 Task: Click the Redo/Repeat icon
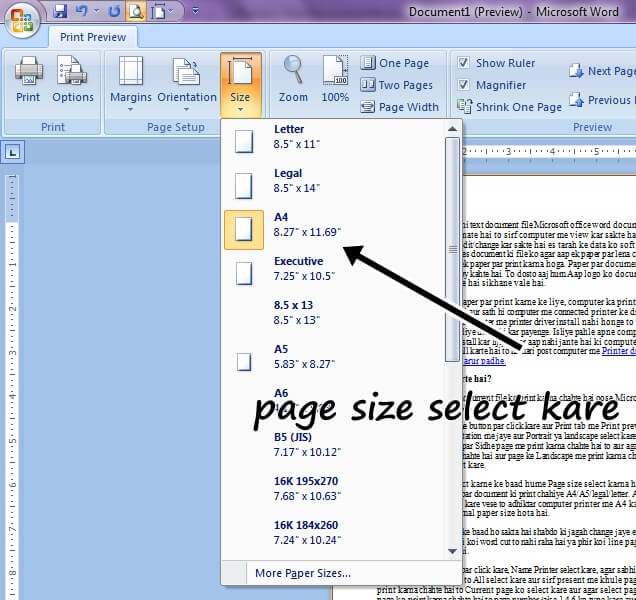tap(115, 11)
